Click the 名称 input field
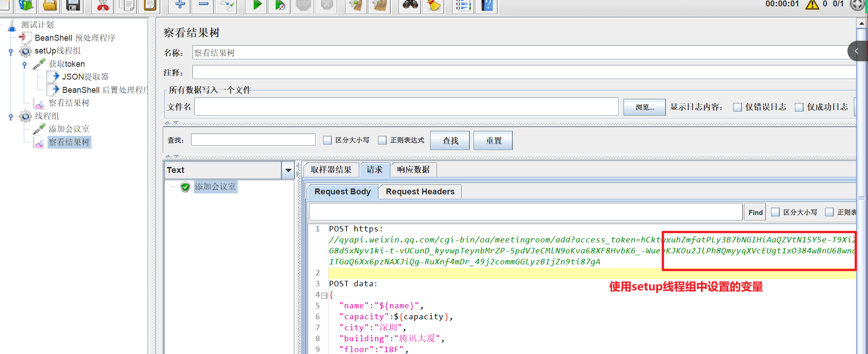This screenshot has height=354, width=868. point(524,53)
